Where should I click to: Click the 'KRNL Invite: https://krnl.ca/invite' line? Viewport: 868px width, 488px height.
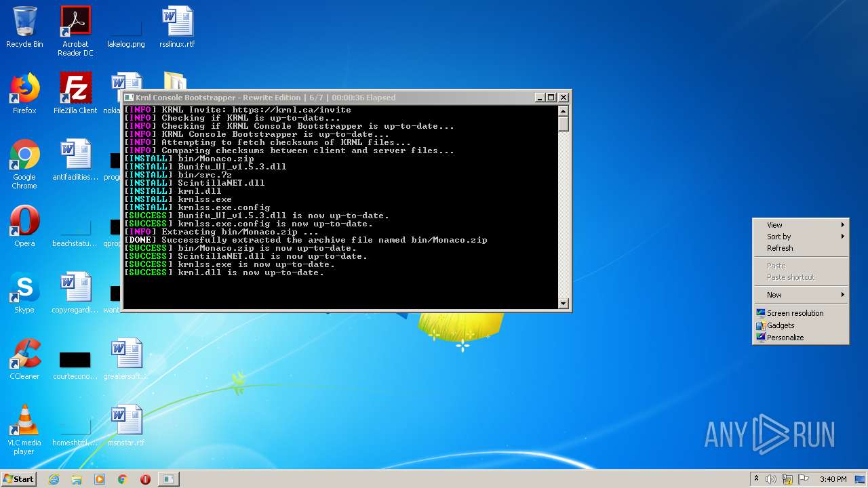pyautogui.click(x=237, y=110)
